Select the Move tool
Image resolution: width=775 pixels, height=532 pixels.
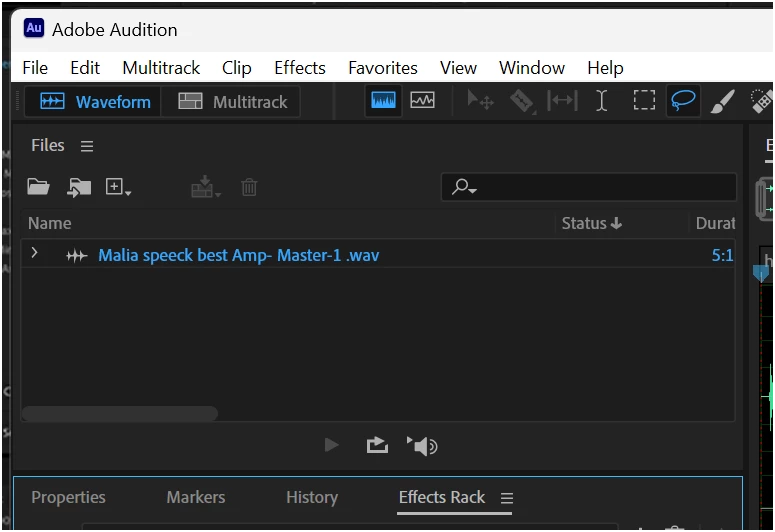[x=480, y=101]
